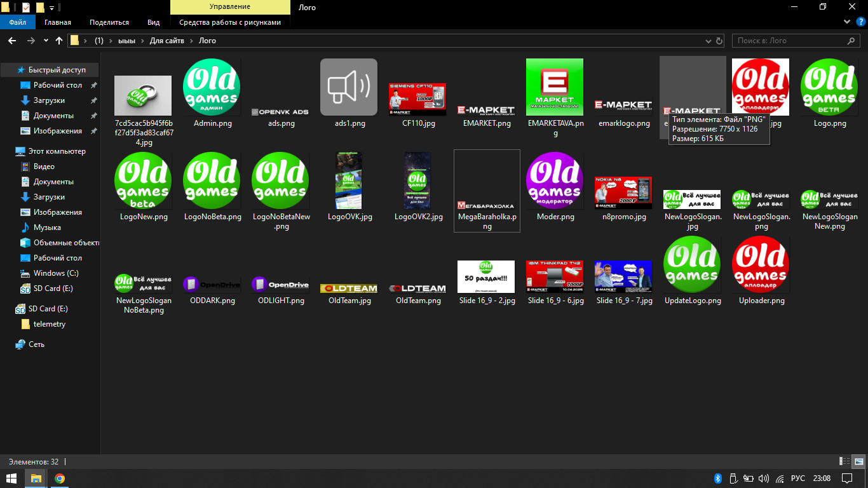Screen dimensions: 868x488
Task: Click the Bluetooth tray icon
Action: click(718, 478)
